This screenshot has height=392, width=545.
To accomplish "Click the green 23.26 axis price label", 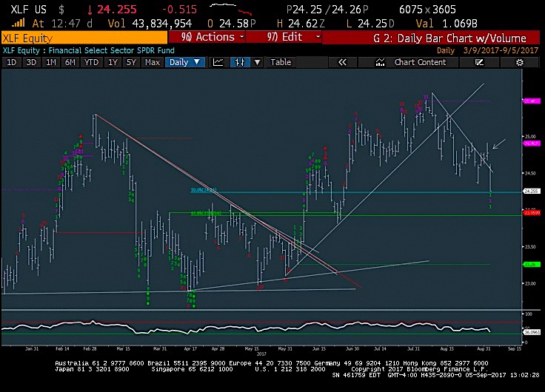I will (532, 265).
